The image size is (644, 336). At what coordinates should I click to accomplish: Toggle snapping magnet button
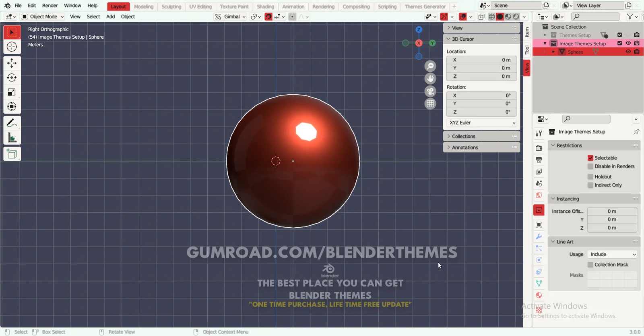(x=268, y=17)
